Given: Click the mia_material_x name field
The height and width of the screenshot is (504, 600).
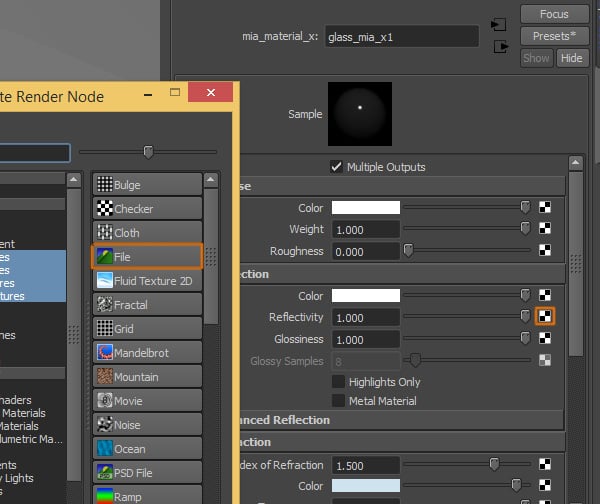Looking at the screenshot, I should click(400, 37).
